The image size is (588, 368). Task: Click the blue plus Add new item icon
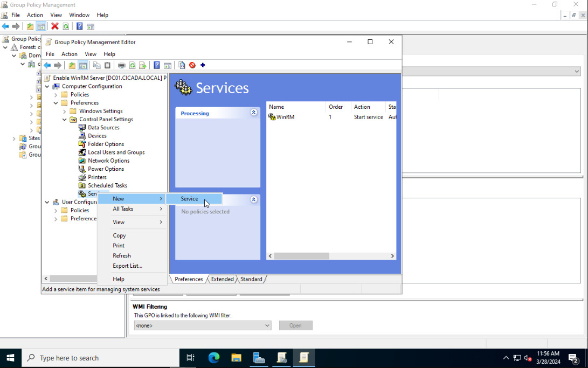point(203,65)
